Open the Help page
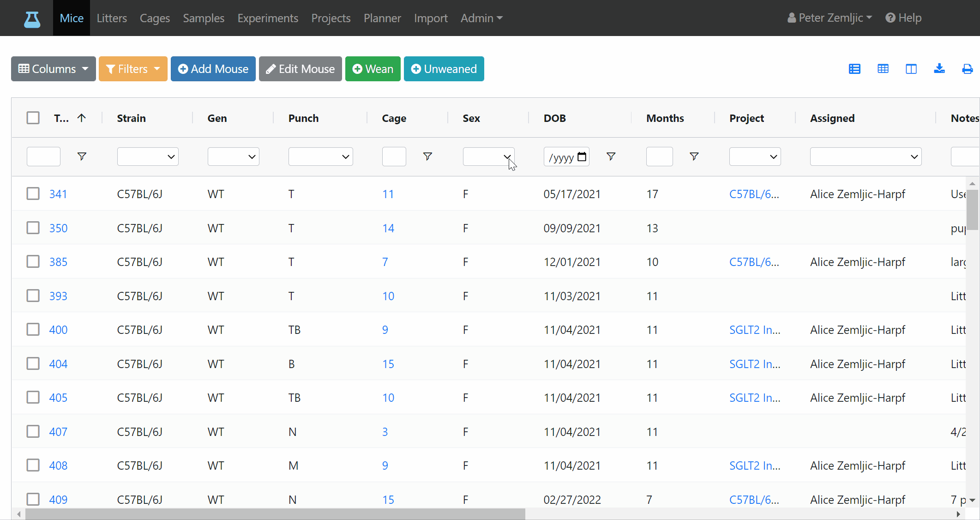 click(x=903, y=18)
